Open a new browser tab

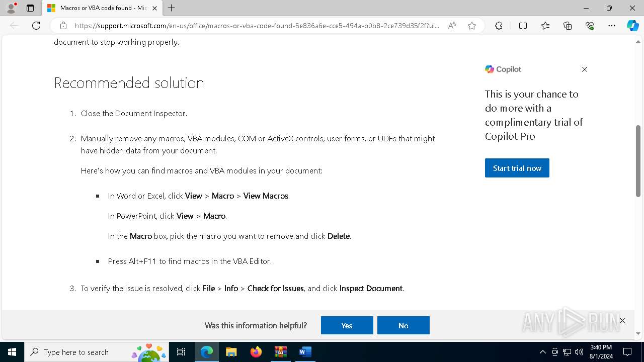pyautogui.click(x=172, y=8)
